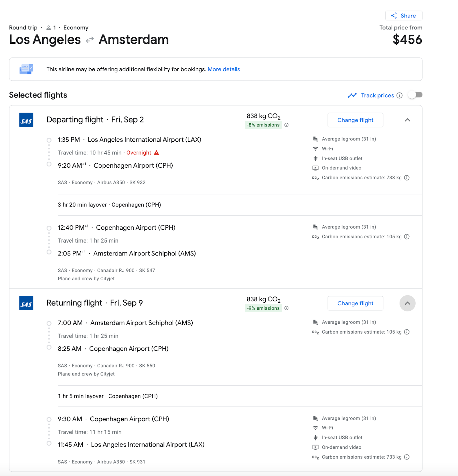The image size is (458, 476).
Task: Click the Wi-Fi icon on departing flight amenities
Action: [x=315, y=148]
